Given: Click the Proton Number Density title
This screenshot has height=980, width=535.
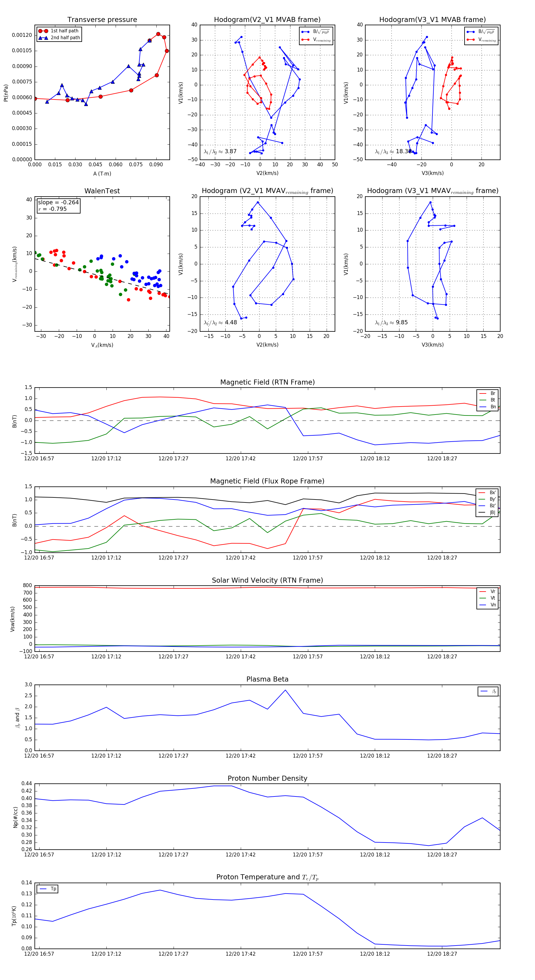Looking at the screenshot, I should (267, 778).
